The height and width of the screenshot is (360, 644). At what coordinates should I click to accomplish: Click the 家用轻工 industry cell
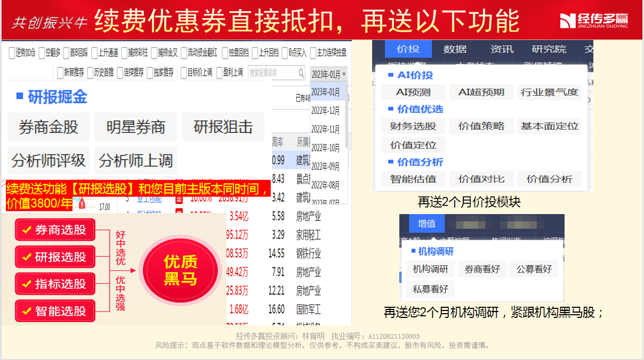[x=309, y=234]
